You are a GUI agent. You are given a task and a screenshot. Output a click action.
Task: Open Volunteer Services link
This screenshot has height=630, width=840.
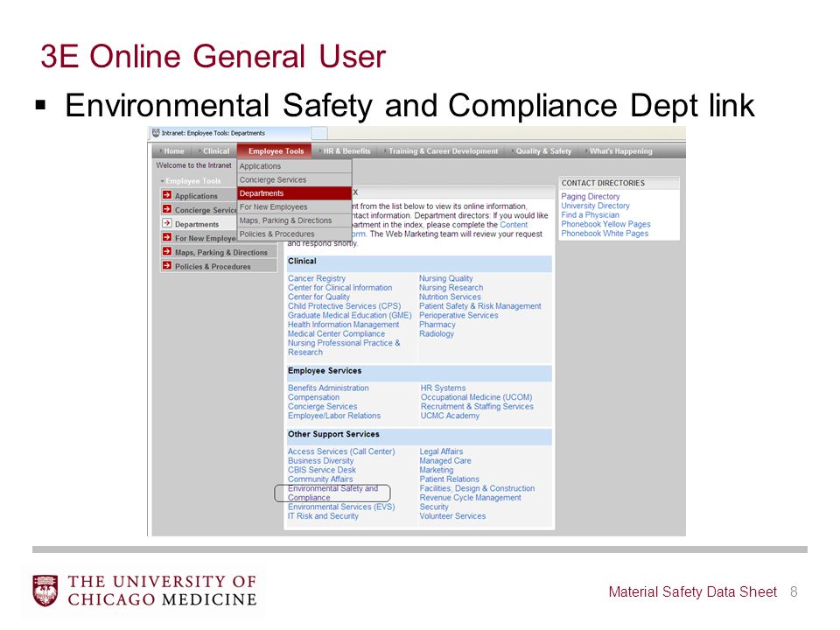click(452, 516)
